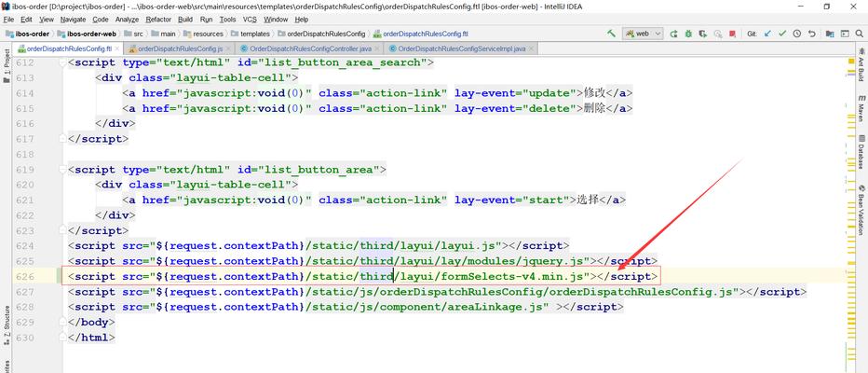
Task: Click the resources breadcrumb folder
Action: 203,34
